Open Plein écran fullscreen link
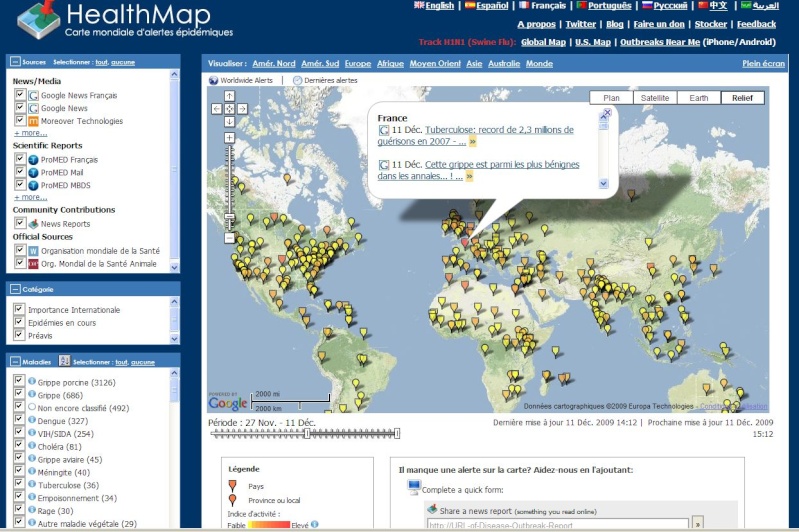The image size is (799, 532). point(763,64)
